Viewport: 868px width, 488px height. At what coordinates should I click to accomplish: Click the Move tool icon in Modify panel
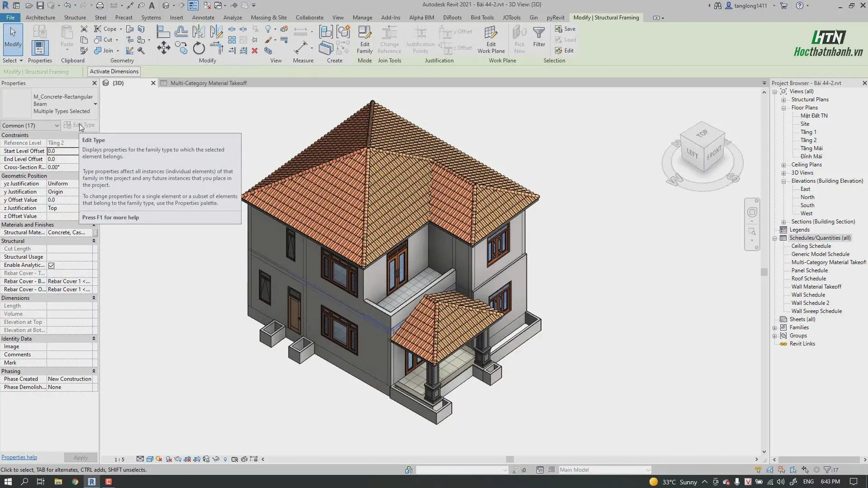point(163,48)
